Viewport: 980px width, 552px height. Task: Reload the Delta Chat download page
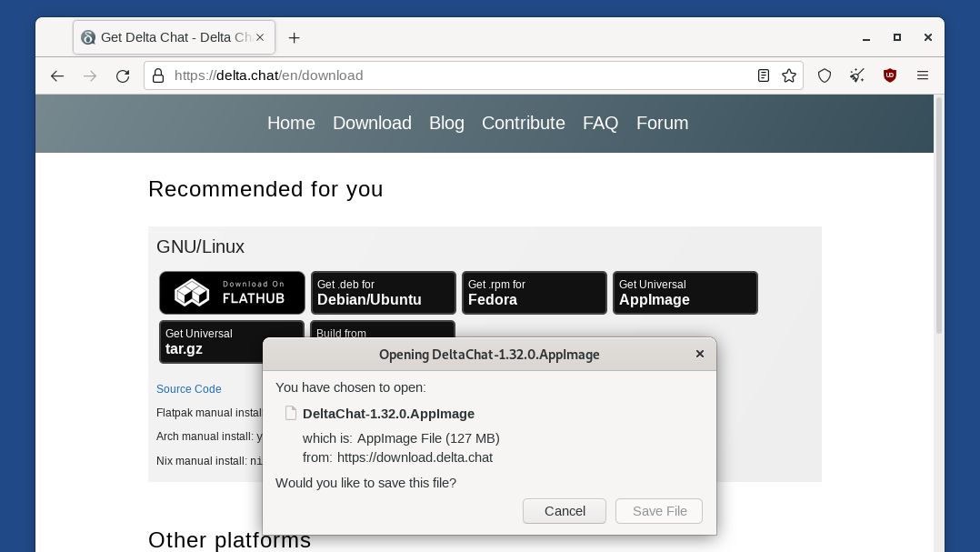coord(123,75)
